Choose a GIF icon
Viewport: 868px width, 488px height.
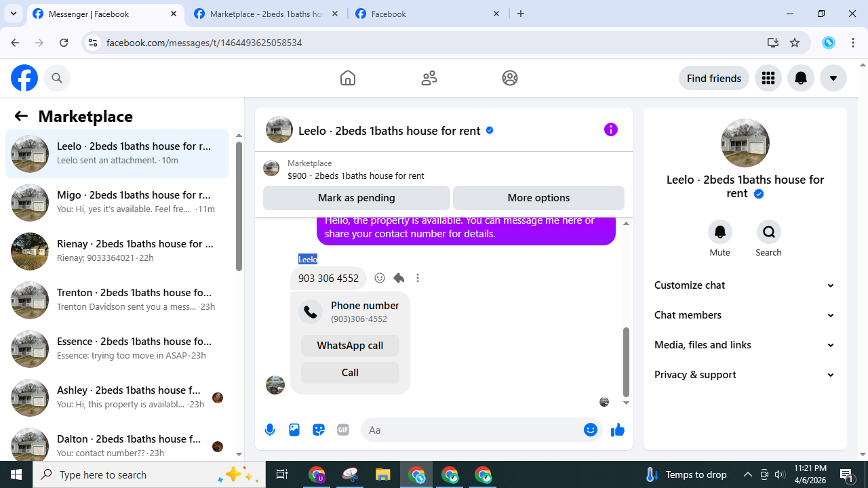tap(343, 430)
